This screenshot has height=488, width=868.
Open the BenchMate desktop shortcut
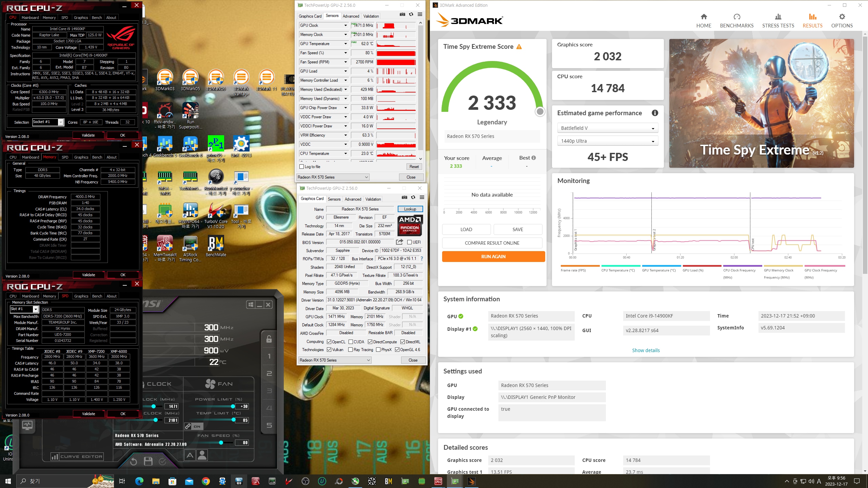(x=216, y=246)
